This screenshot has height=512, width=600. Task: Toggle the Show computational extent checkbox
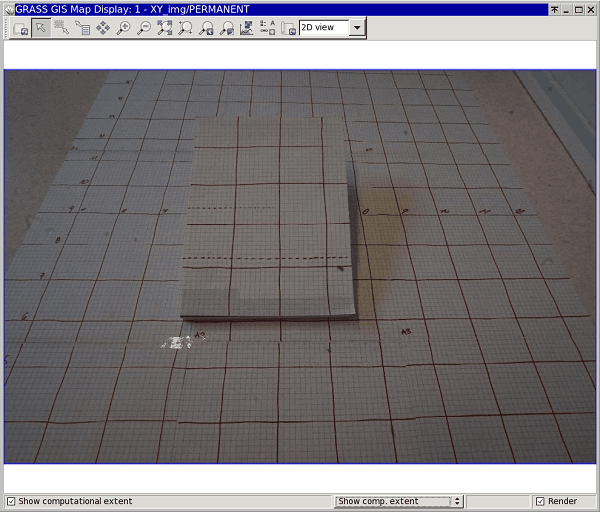tap(11, 501)
